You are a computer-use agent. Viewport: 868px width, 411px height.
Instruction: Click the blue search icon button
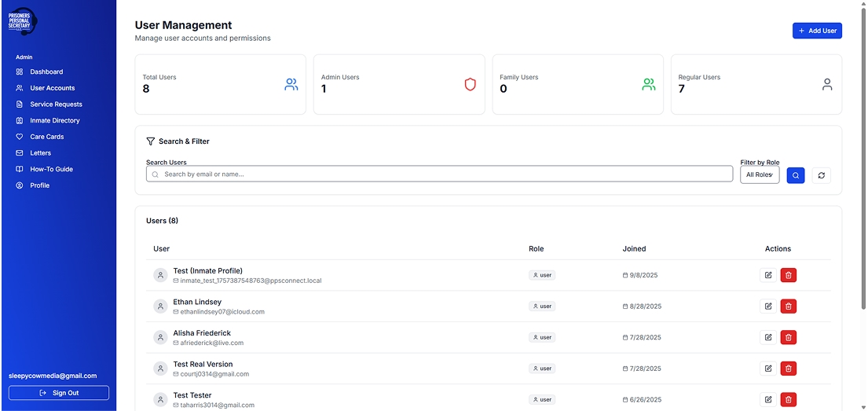tap(795, 175)
